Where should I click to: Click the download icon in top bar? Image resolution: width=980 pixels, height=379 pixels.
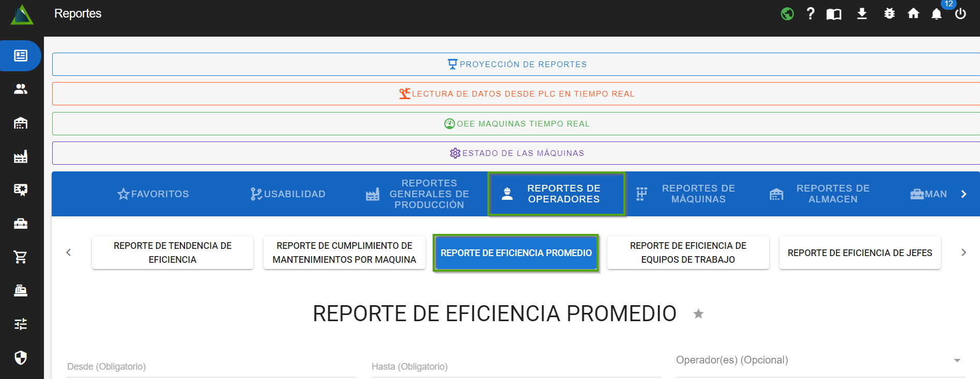click(x=862, y=14)
